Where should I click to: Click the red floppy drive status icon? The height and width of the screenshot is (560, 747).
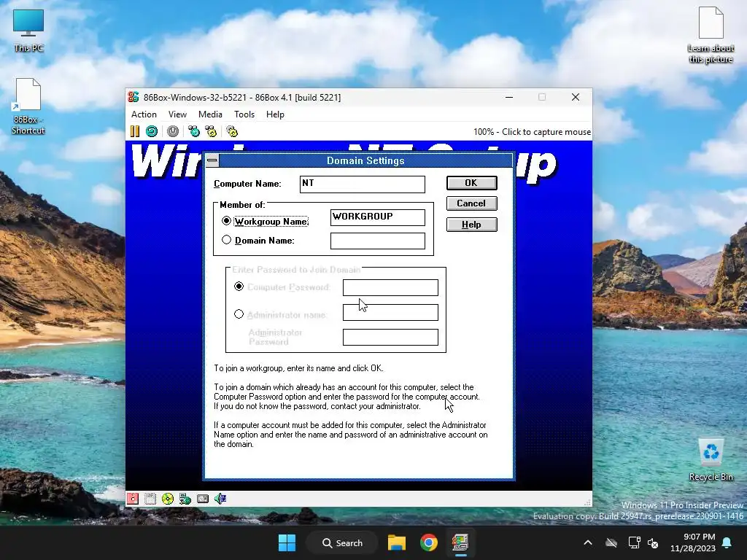(x=133, y=499)
